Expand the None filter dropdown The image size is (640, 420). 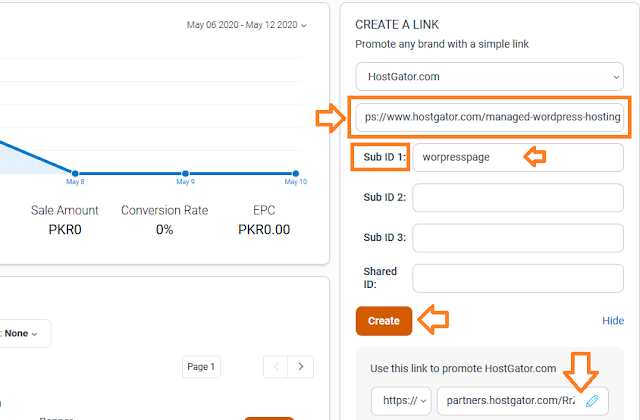[x=21, y=333]
